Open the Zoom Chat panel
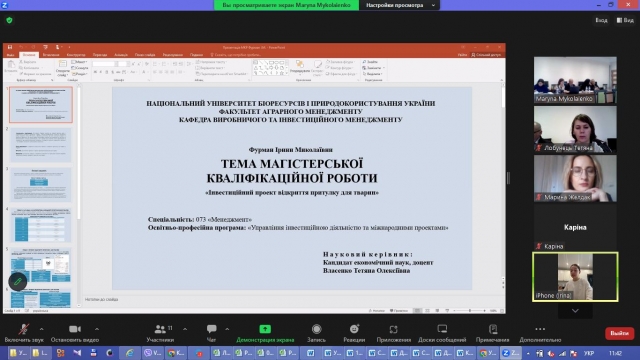640x360 pixels. [211, 333]
